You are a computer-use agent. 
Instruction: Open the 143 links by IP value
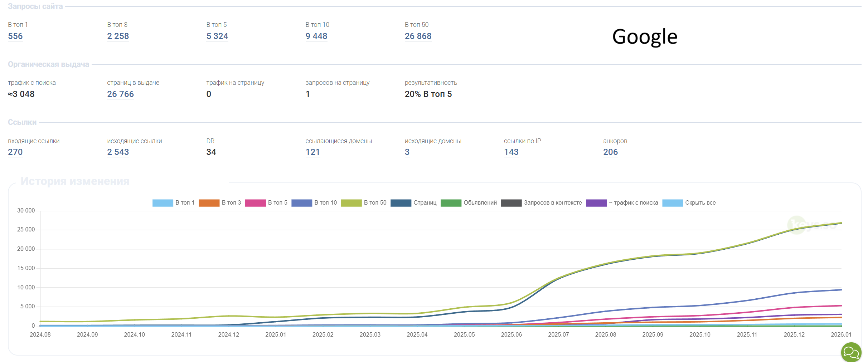[x=511, y=152]
